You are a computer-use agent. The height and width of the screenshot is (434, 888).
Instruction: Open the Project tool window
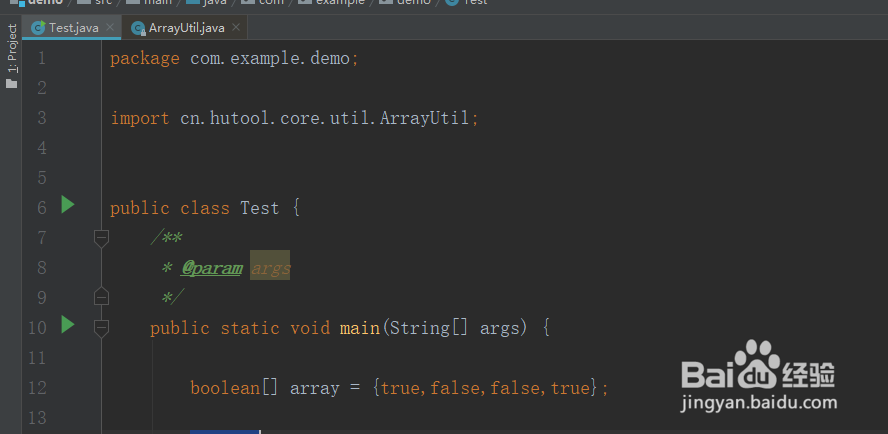[12, 50]
